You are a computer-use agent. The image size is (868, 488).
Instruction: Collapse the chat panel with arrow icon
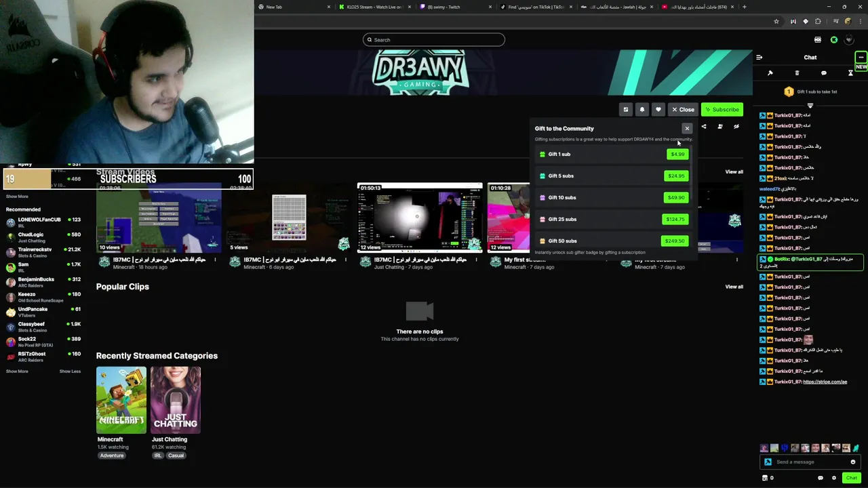coord(759,58)
